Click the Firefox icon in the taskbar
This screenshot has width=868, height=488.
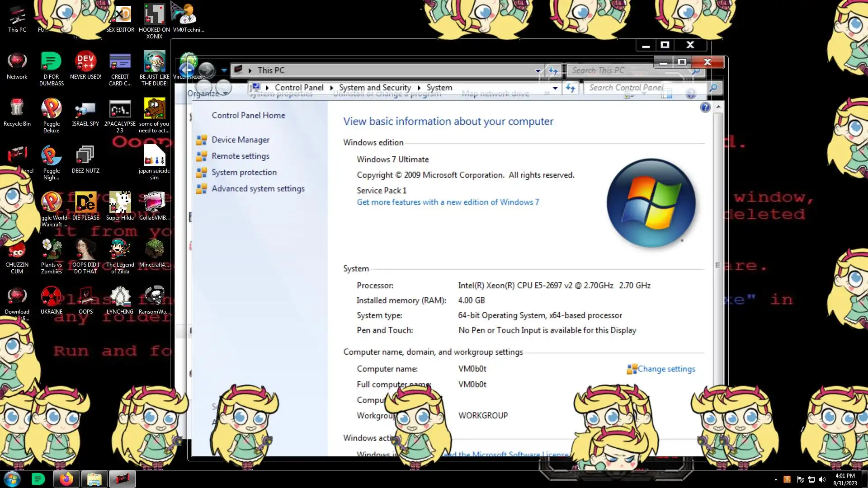click(x=66, y=479)
